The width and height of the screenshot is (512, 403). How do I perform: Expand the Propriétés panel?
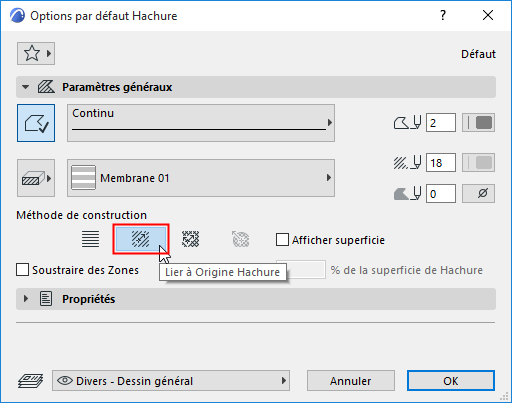point(26,299)
